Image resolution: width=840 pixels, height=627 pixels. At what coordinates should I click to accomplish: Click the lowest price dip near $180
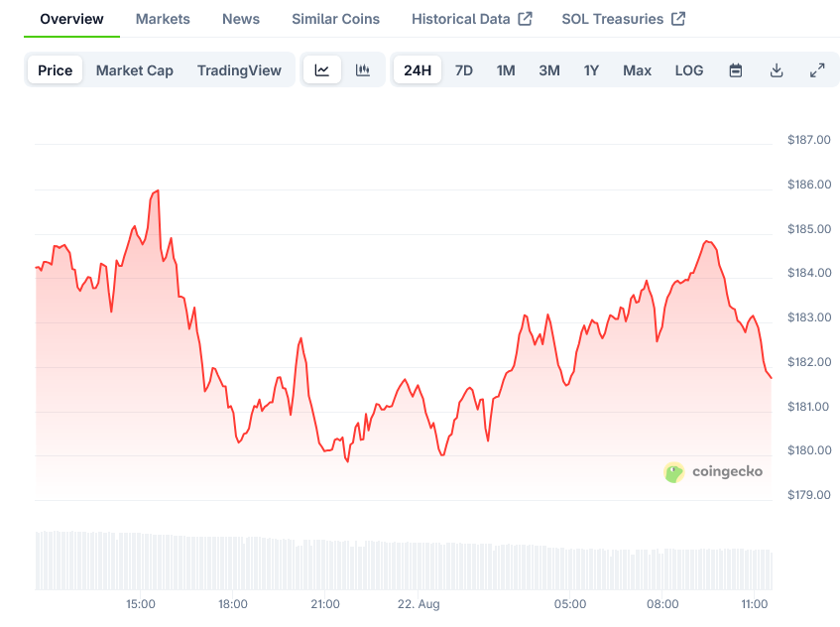pos(348,461)
